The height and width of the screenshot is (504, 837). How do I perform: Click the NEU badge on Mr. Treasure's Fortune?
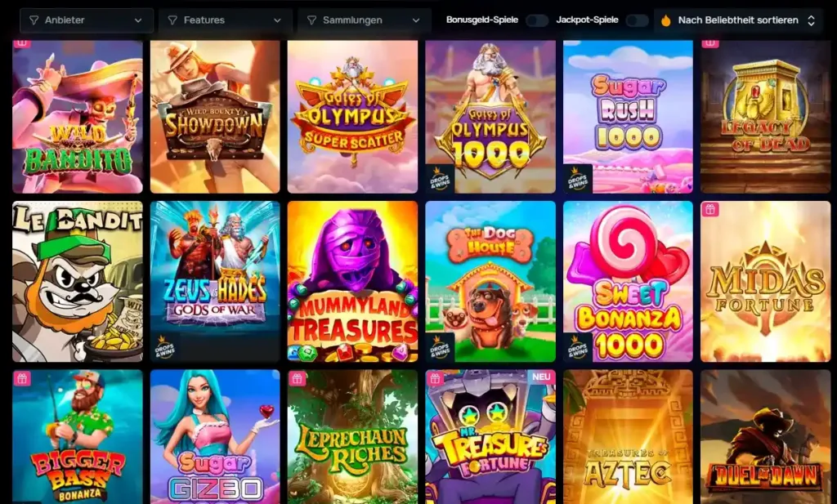(x=541, y=377)
